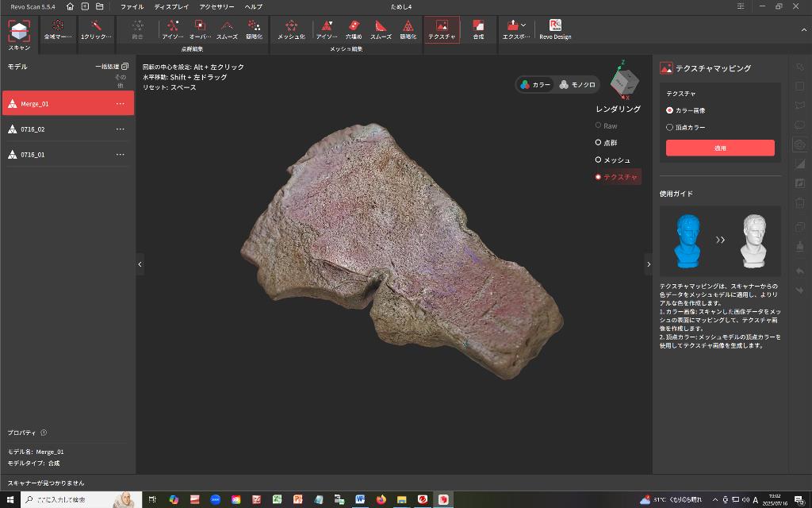Collapse the right texture panel arrow
The height and width of the screenshot is (508, 812).
(649, 264)
